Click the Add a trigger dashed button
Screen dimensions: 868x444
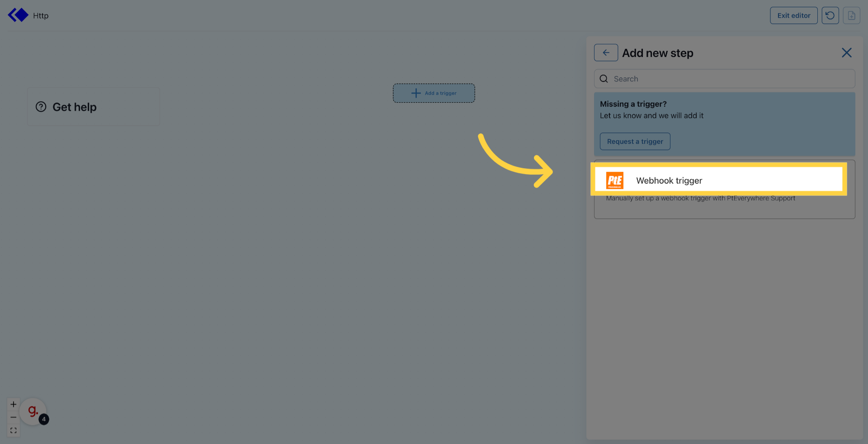pyautogui.click(x=434, y=93)
